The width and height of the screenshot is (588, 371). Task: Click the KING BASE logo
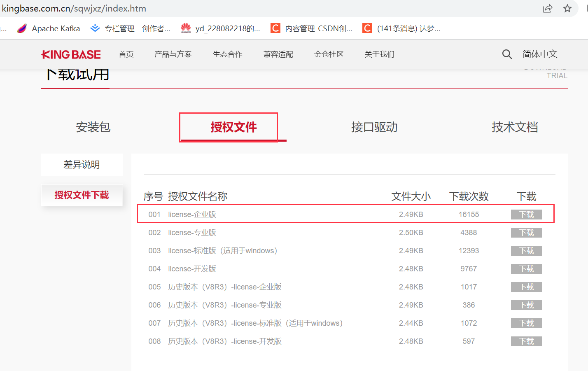tap(71, 54)
